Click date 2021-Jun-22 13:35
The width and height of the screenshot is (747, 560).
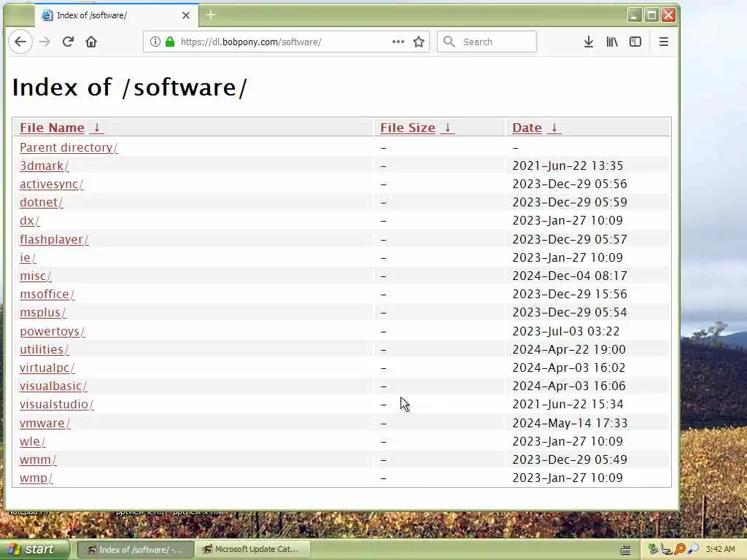[568, 166]
